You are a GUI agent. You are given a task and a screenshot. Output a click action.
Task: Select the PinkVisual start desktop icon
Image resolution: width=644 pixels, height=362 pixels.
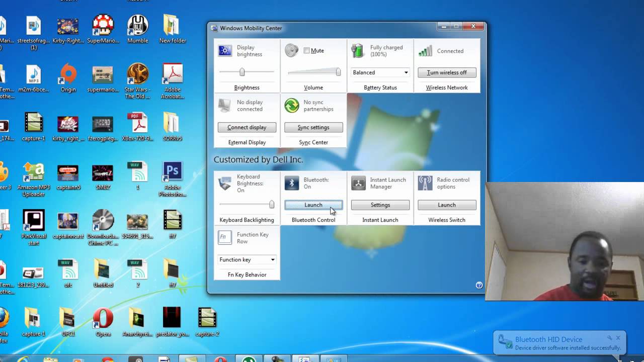[x=33, y=228]
